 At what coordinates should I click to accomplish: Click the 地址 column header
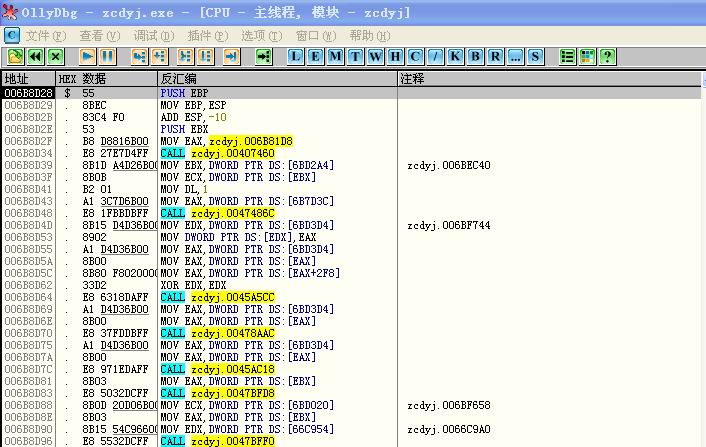[28, 79]
